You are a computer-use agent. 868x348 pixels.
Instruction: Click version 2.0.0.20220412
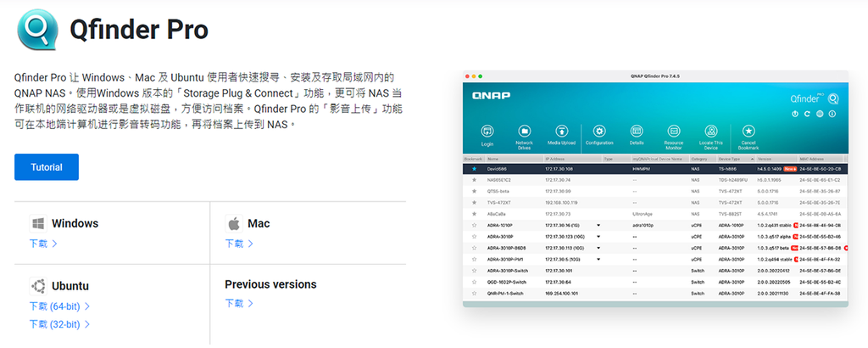tap(774, 271)
